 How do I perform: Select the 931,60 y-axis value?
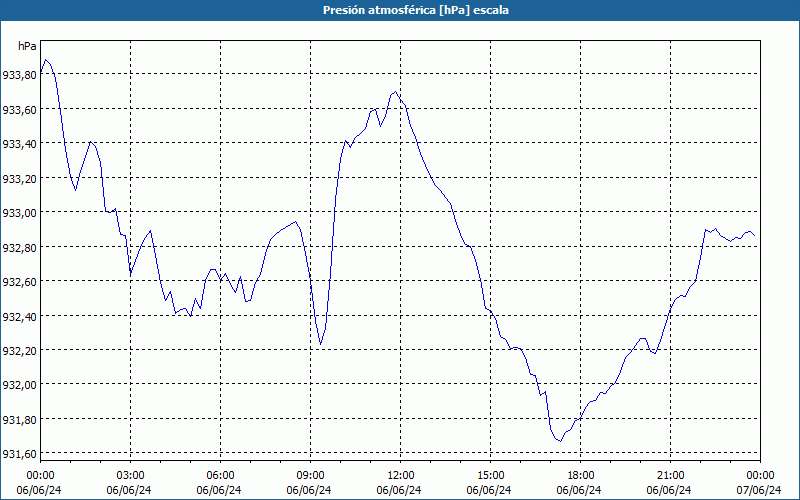click(x=19, y=454)
